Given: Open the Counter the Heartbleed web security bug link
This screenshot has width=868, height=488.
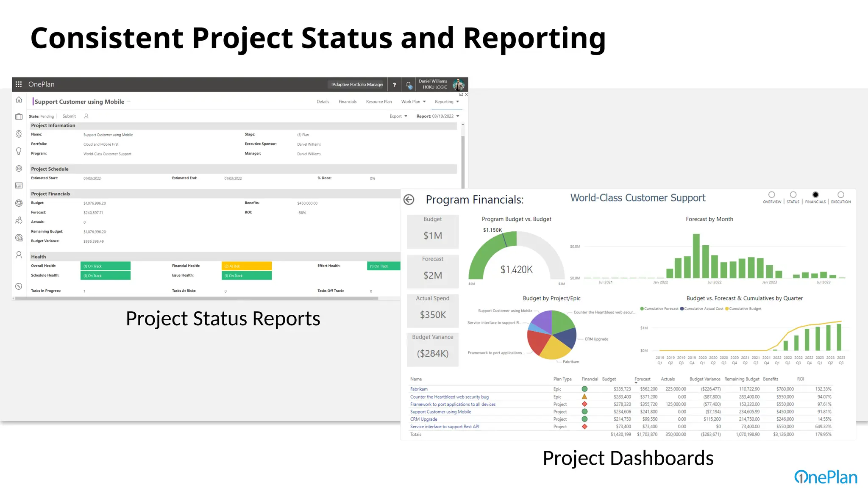Looking at the screenshot, I should (449, 397).
